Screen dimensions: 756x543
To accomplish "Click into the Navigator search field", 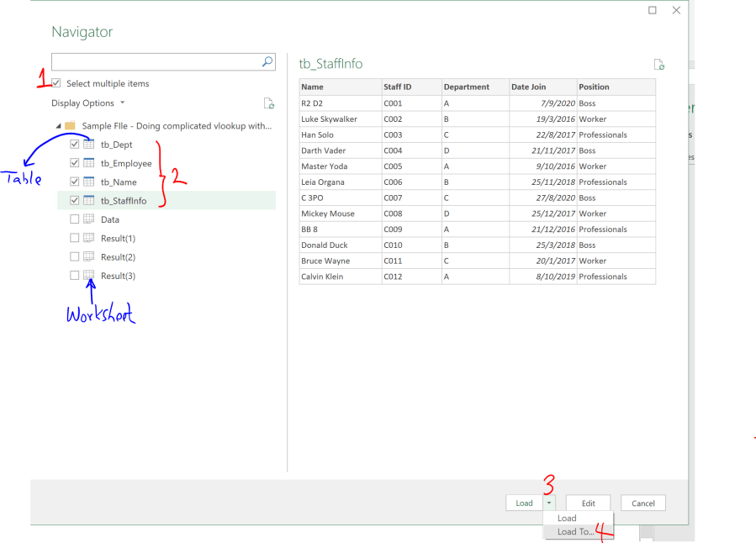I will pos(156,62).
